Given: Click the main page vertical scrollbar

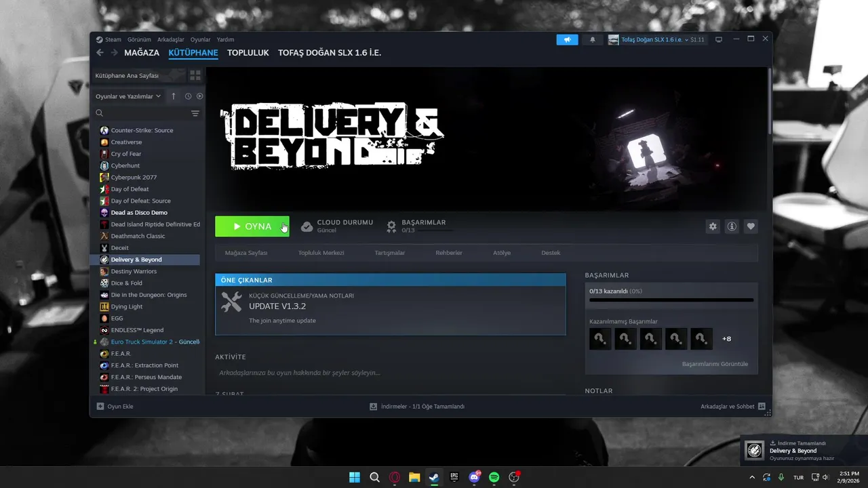Looking at the screenshot, I should pos(769,102).
